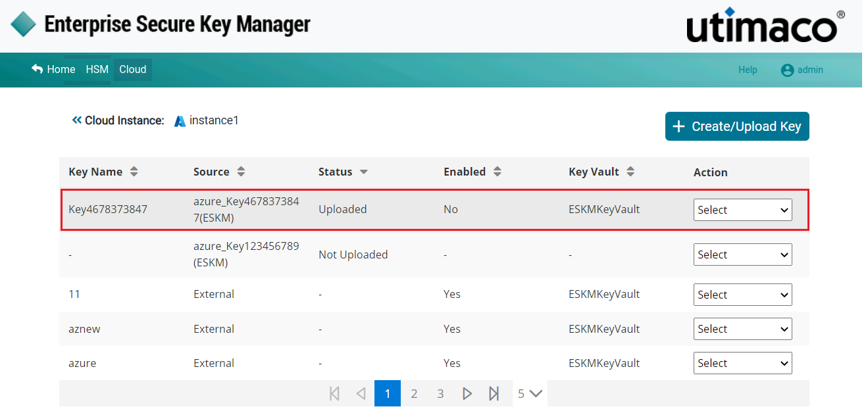Sort by Status column arrow
Screen dimensions: 868x415
363,172
